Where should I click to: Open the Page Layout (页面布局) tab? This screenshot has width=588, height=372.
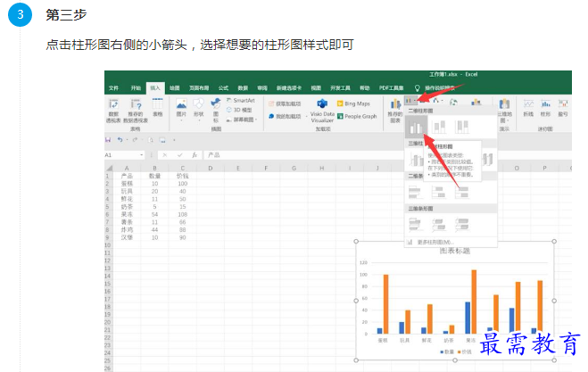199,88
